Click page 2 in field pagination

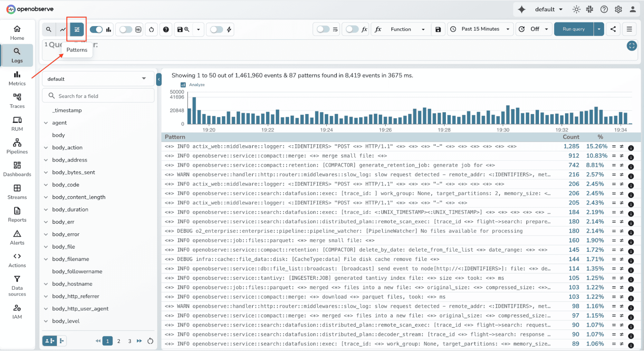pyautogui.click(x=119, y=341)
